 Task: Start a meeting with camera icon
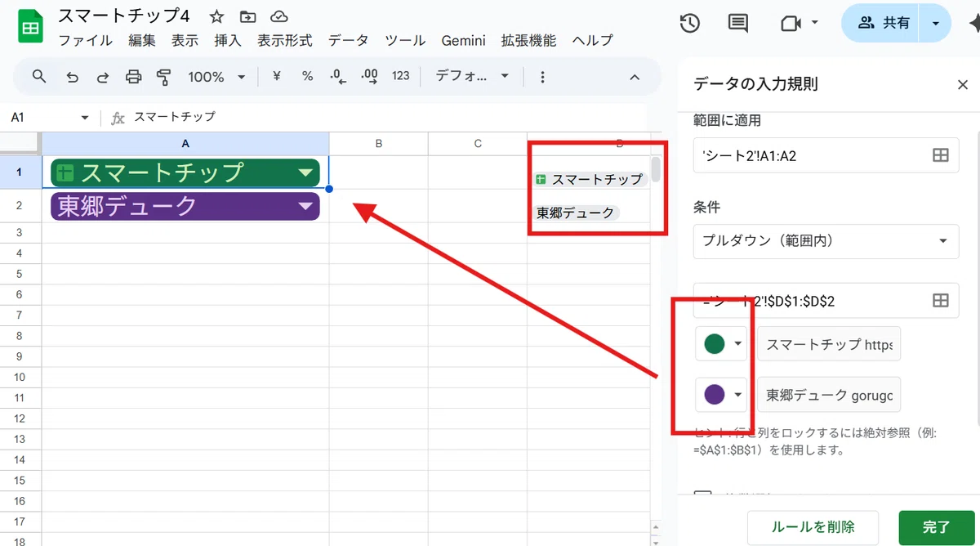click(790, 24)
